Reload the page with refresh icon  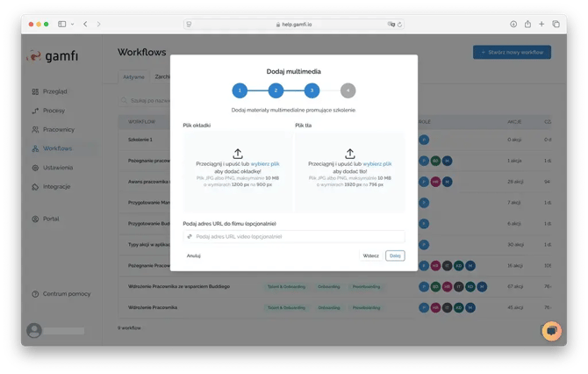point(399,25)
